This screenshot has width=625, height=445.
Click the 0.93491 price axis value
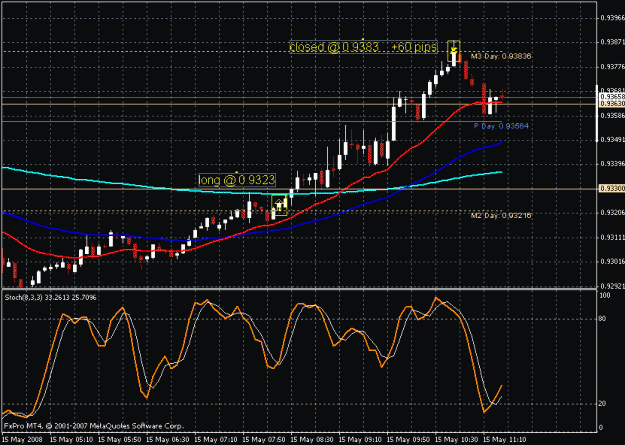(x=613, y=140)
